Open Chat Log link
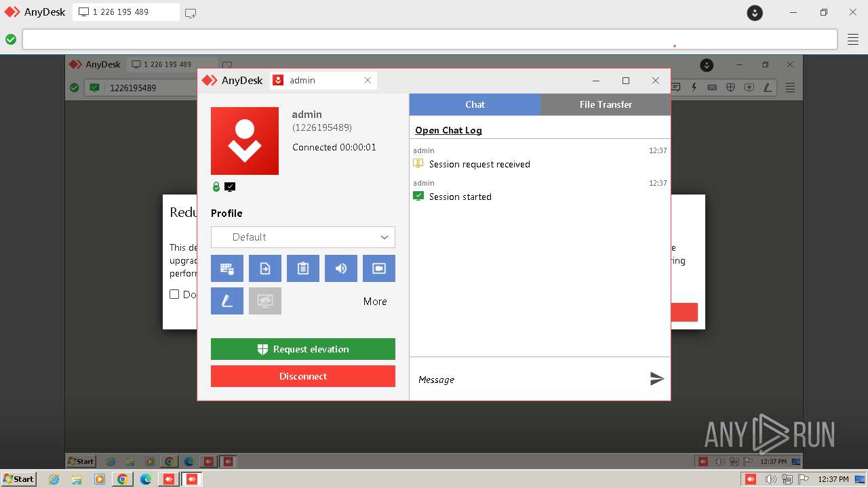Image resolution: width=868 pixels, height=488 pixels. point(448,130)
